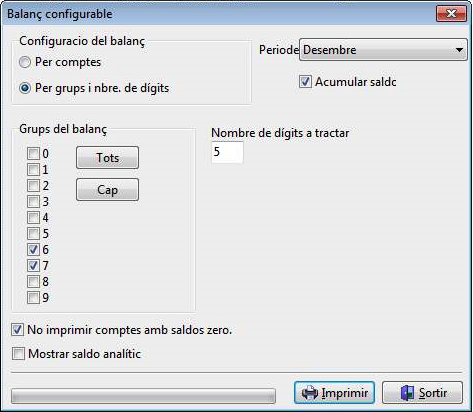Close the Balanç configurable dialog
This screenshot has height=412, width=473.
[x=451, y=14]
